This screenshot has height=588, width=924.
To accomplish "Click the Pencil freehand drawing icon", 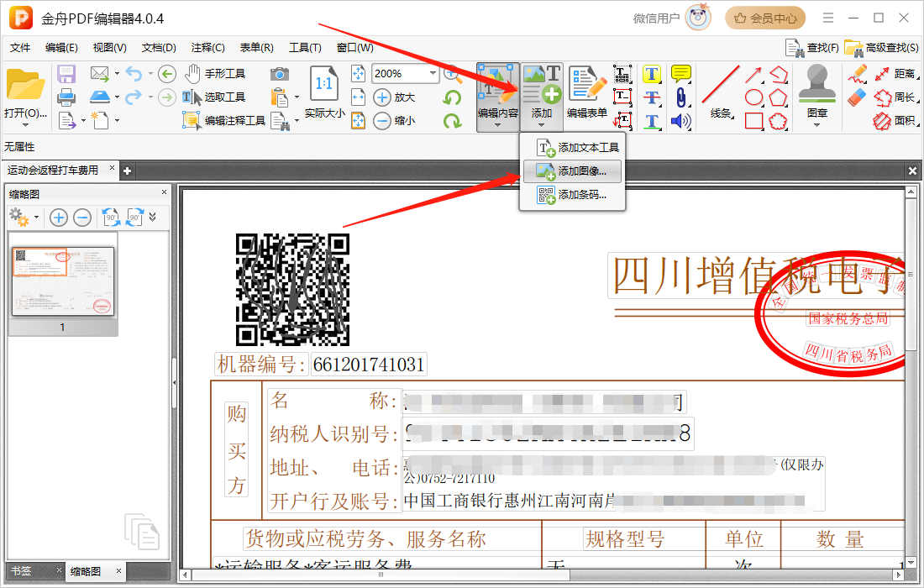I will (x=858, y=74).
